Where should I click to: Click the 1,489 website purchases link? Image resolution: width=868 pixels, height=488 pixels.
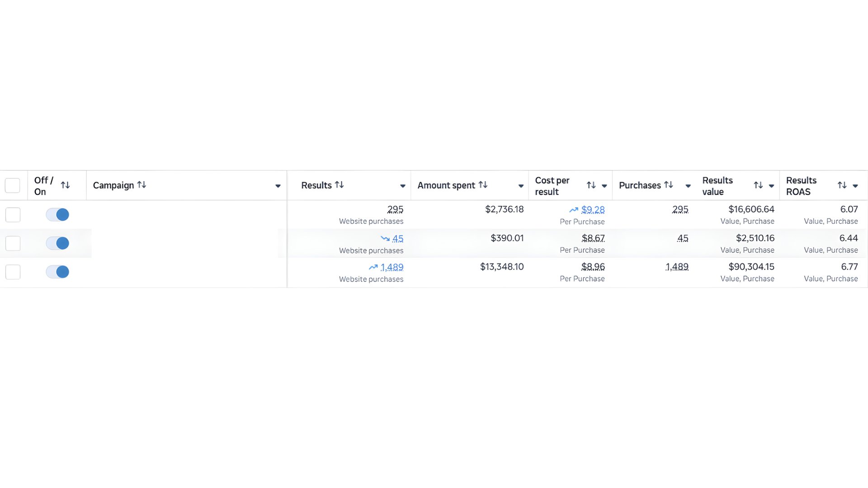click(392, 267)
